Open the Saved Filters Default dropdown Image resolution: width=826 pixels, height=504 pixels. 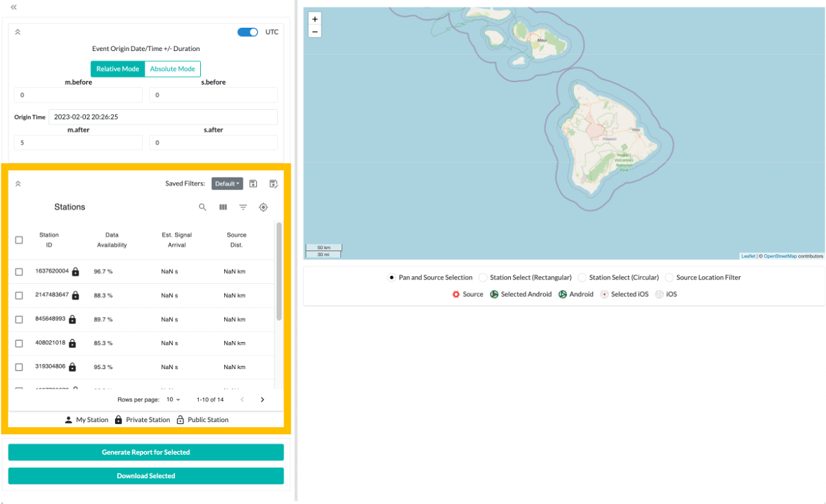pos(227,184)
